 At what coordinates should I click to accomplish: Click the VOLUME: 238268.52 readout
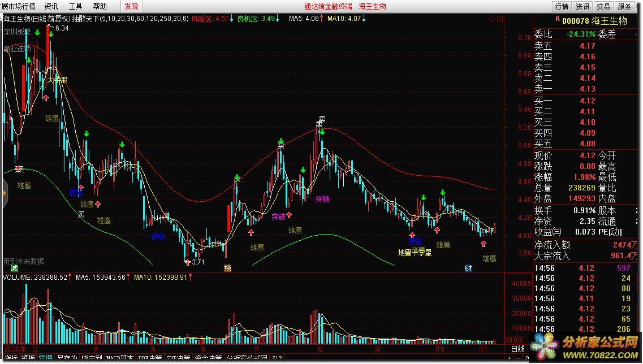34,278
